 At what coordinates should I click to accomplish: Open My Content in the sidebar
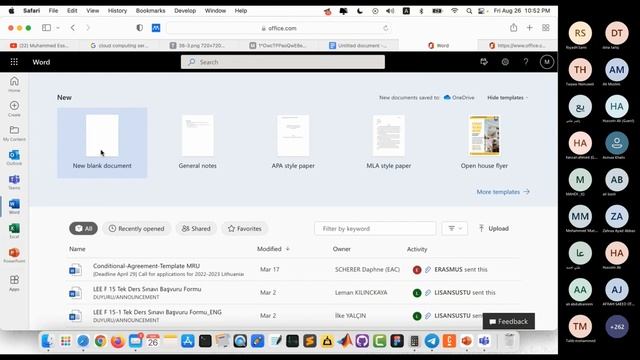point(14,133)
